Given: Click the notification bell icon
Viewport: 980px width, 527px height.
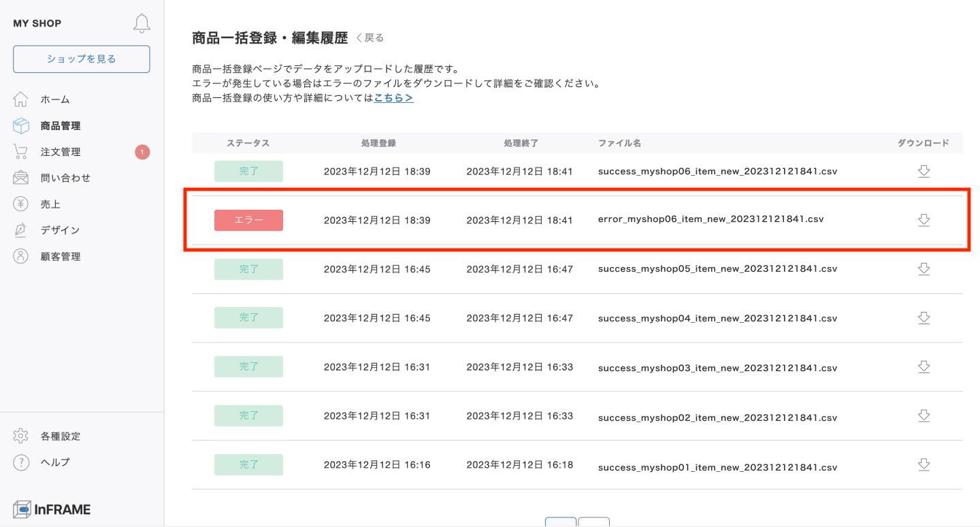Looking at the screenshot, I should 142,22.
